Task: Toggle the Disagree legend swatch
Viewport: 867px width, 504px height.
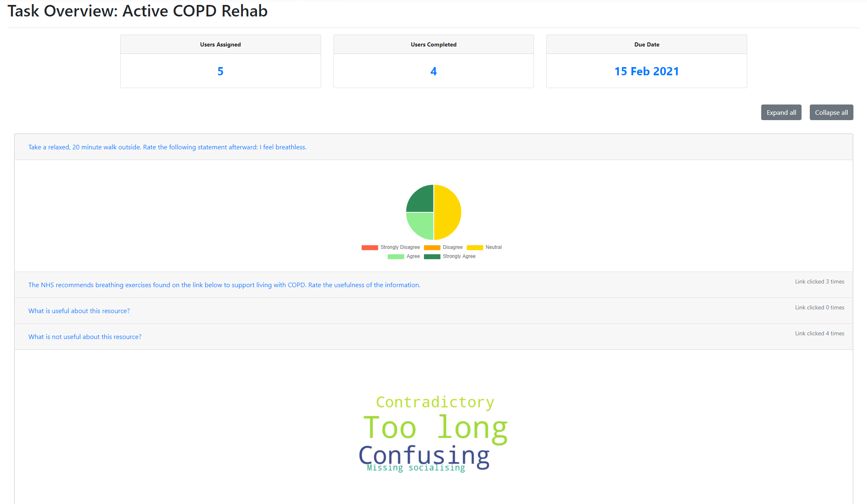Action: 432,247
